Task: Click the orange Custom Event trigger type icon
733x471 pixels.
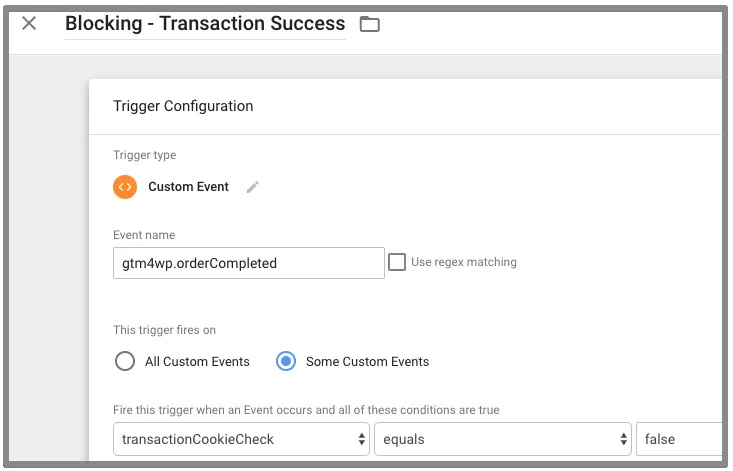Action: [x=125, y=187]
